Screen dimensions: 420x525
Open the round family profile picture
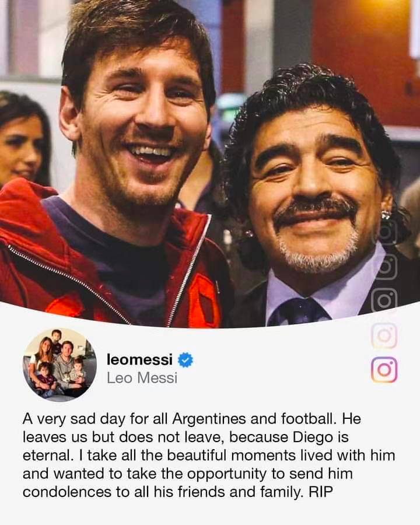tap(60, 365)
